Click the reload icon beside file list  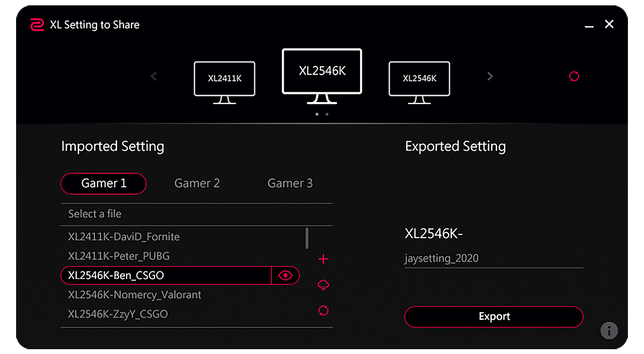(x=323, y=311)
